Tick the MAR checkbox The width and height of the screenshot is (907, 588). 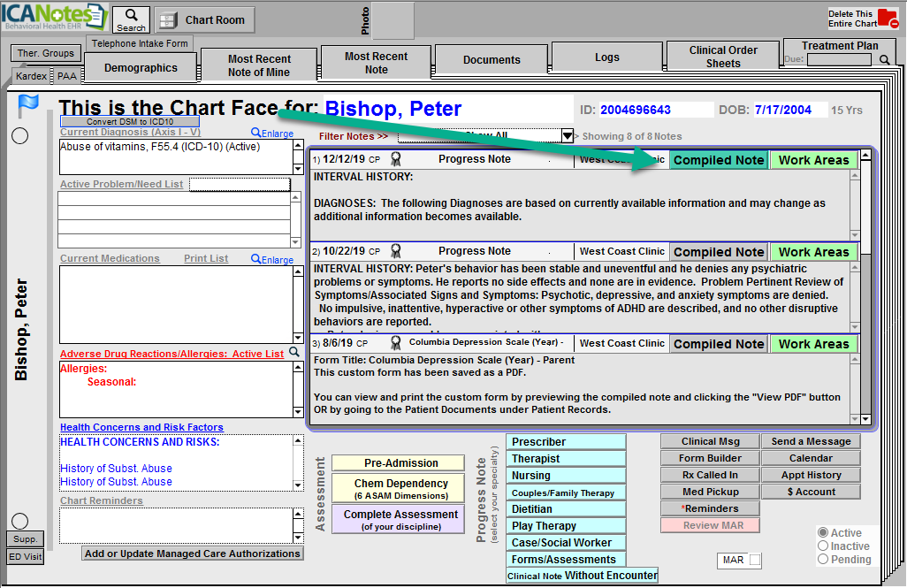coord(754,560)
